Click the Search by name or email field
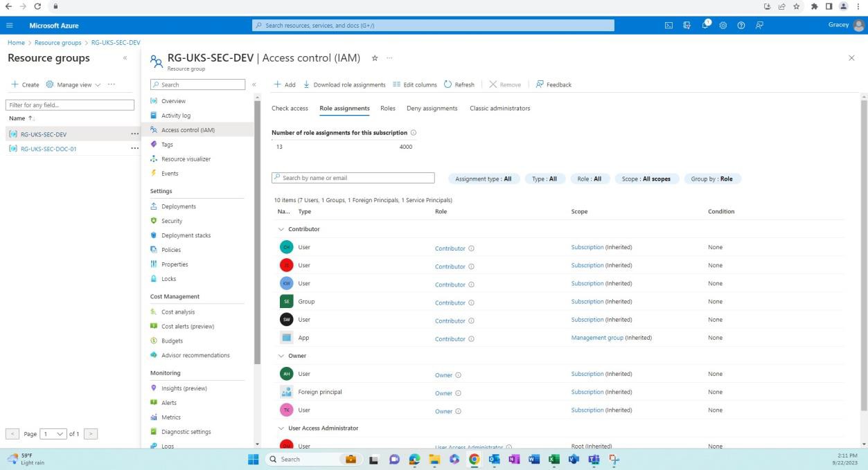Viewport: 868px width, 470px height. [353, 178]
